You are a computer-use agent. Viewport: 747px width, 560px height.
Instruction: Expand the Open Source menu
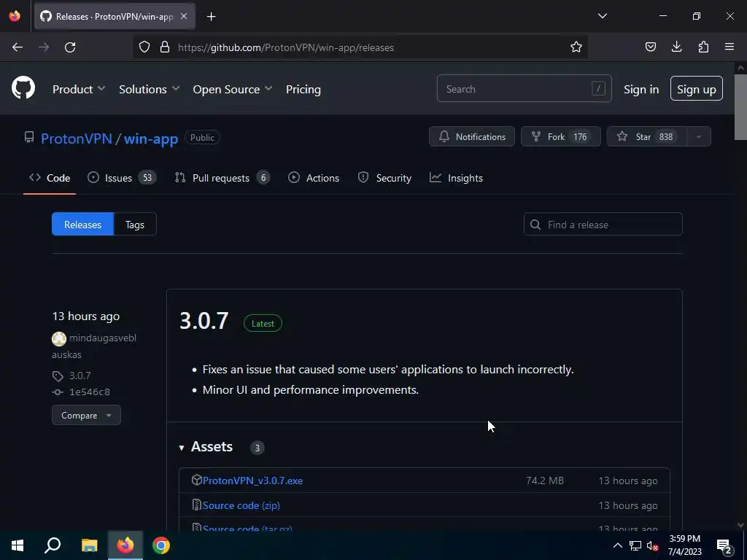[x=233, y=89]
